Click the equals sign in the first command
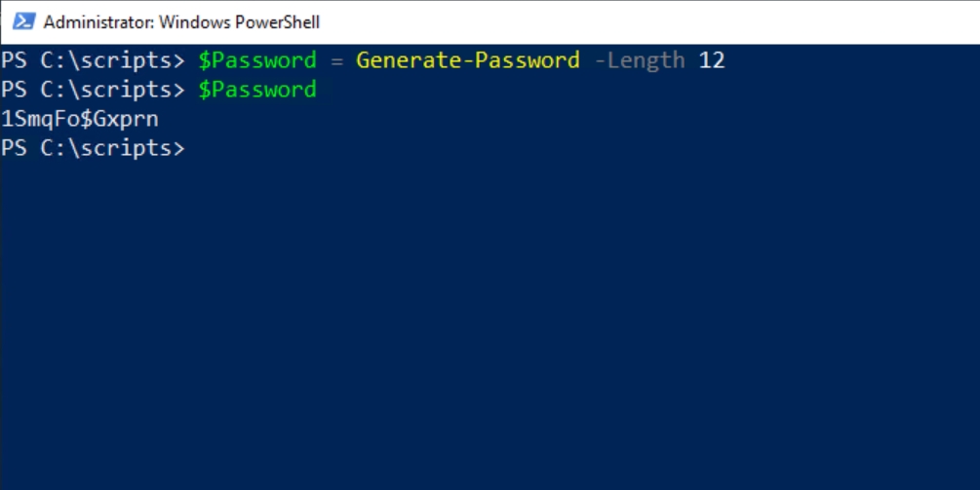 335,60
